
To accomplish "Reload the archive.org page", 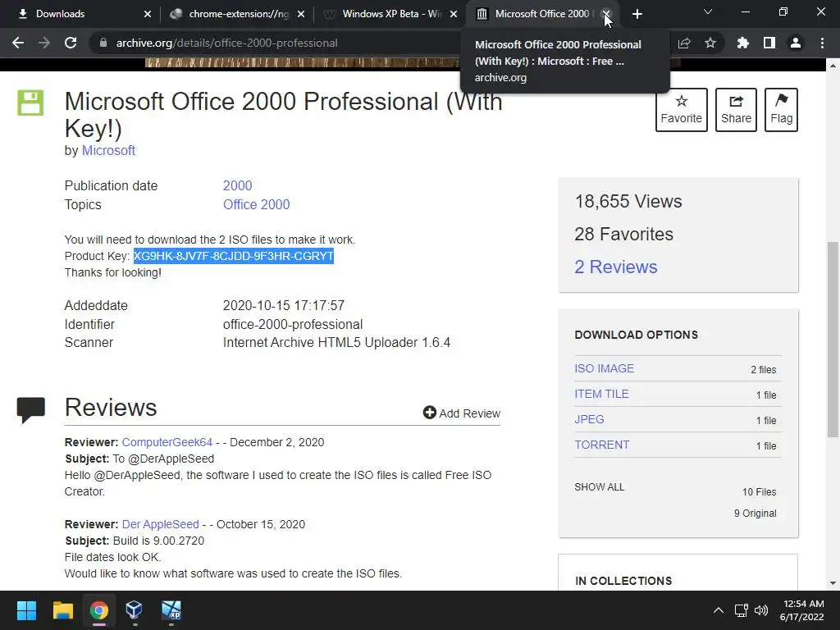I will (x=71, y=43).
